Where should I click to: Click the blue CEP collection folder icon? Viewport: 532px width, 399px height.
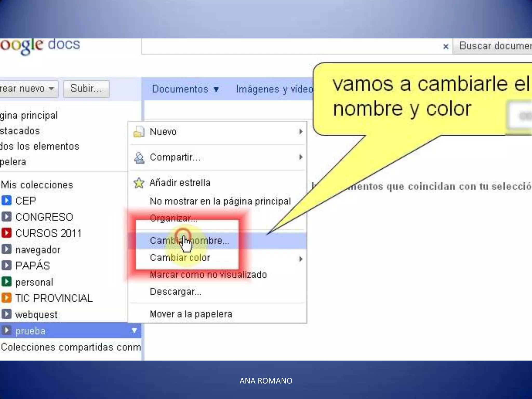coord(6,201)
